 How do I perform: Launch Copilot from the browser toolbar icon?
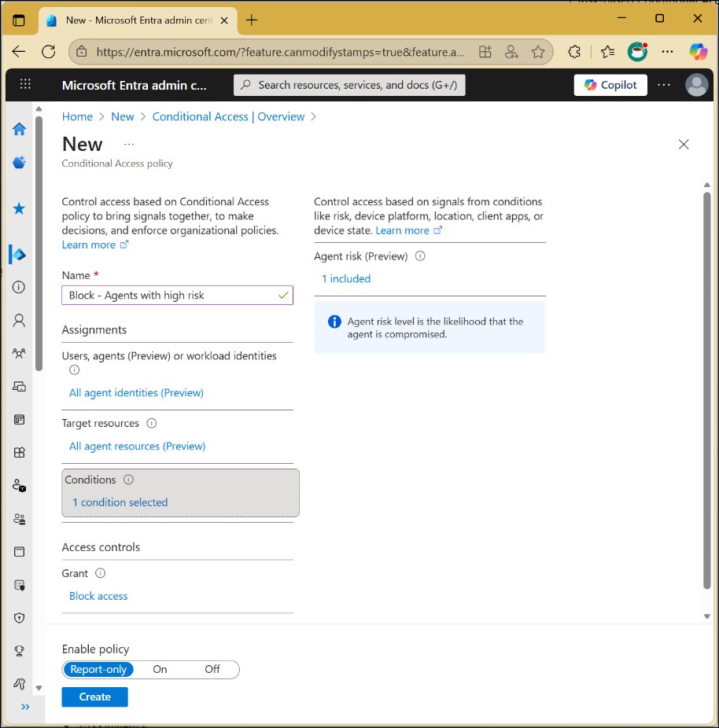tap(697, 52)
